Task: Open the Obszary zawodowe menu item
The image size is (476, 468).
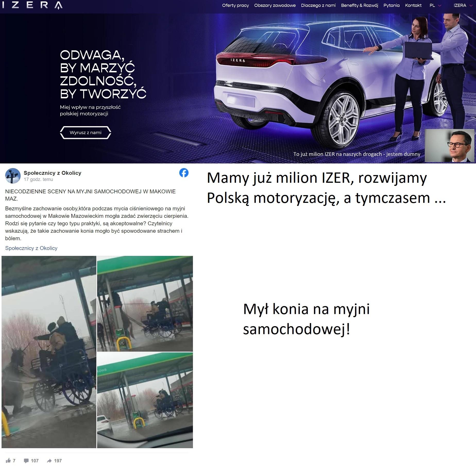Action: [275, 5]
